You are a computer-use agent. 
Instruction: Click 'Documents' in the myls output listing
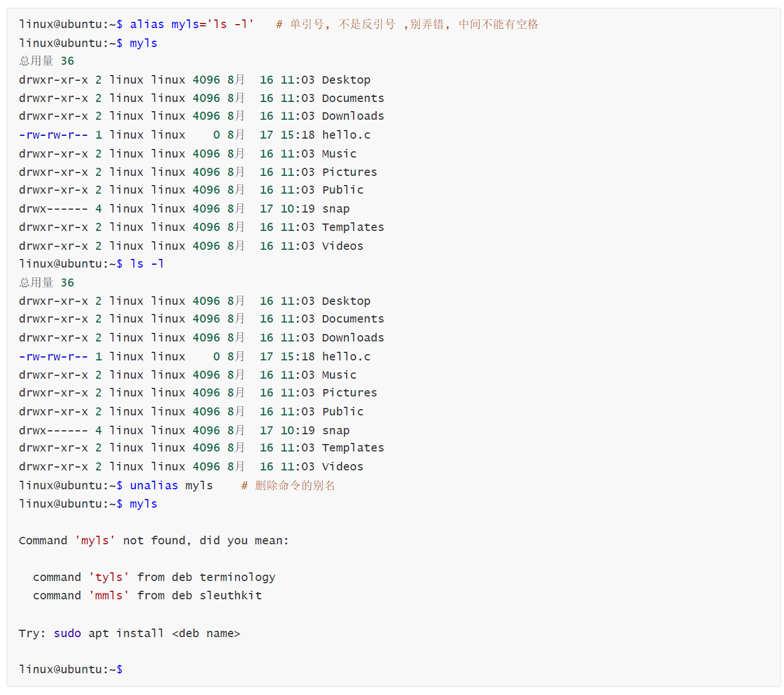coord(353,98)
